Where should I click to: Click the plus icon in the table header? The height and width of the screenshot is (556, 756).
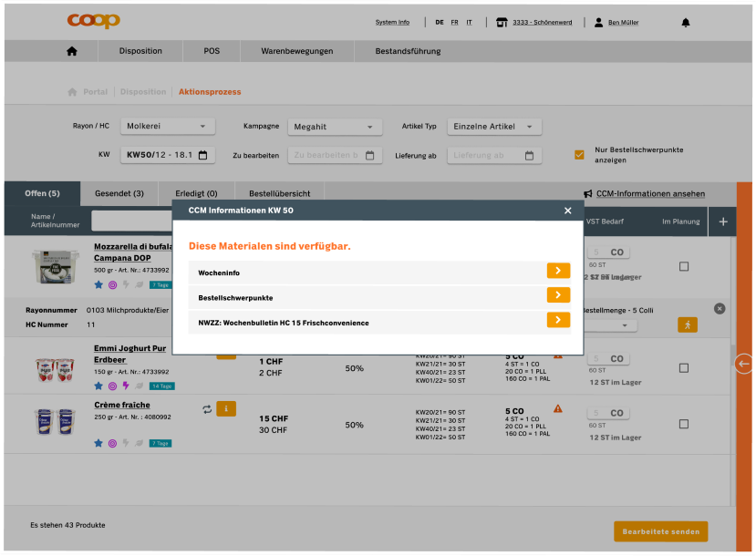(723, 221)
